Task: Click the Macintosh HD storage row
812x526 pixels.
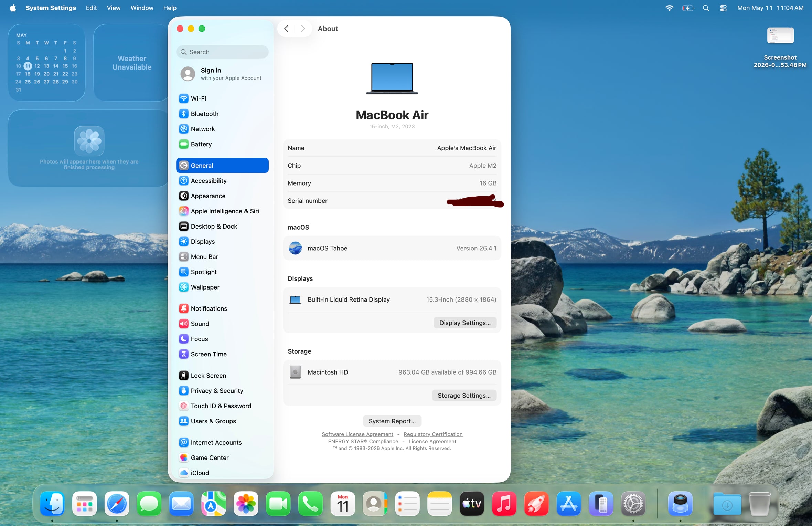Action: pyautogui.click(x=392, y=372)
